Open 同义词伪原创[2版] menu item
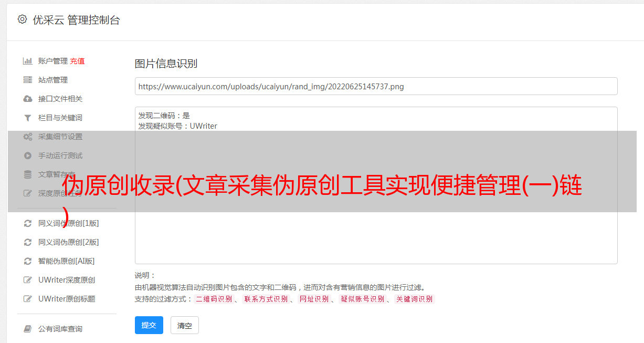644x343 pixels. click(x=68, y=242)
